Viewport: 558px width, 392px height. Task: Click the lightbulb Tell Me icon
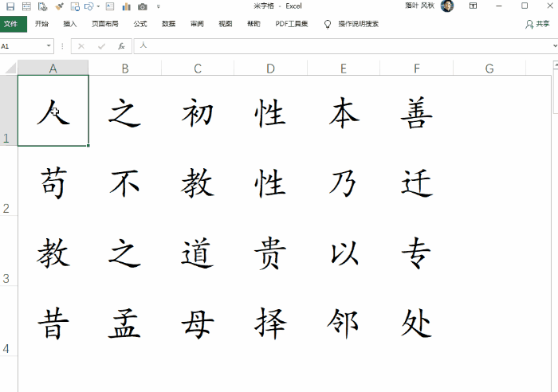click(x=328, y=24)
